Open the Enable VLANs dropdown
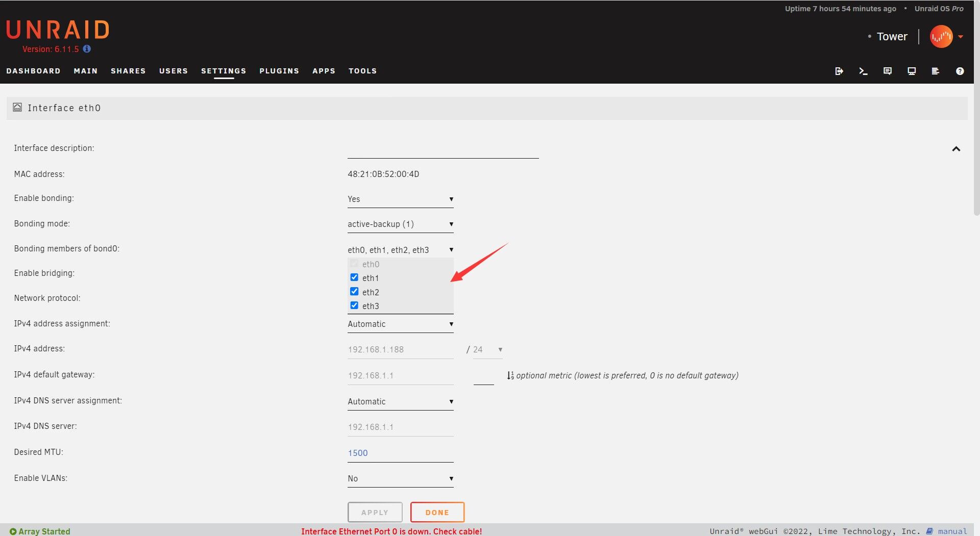The width and height of the screenshot is (980, 536). (x=401, y=478)
